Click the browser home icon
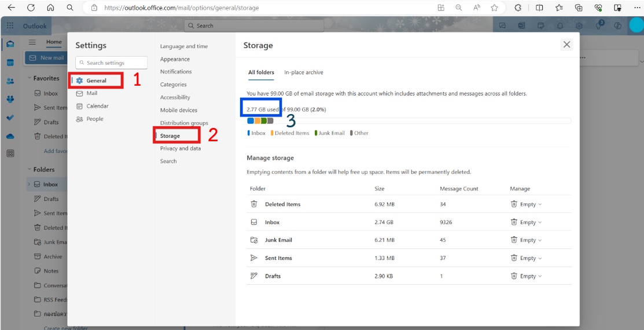The height and width of the screenshot is (330, 644). tap(50, 8)
